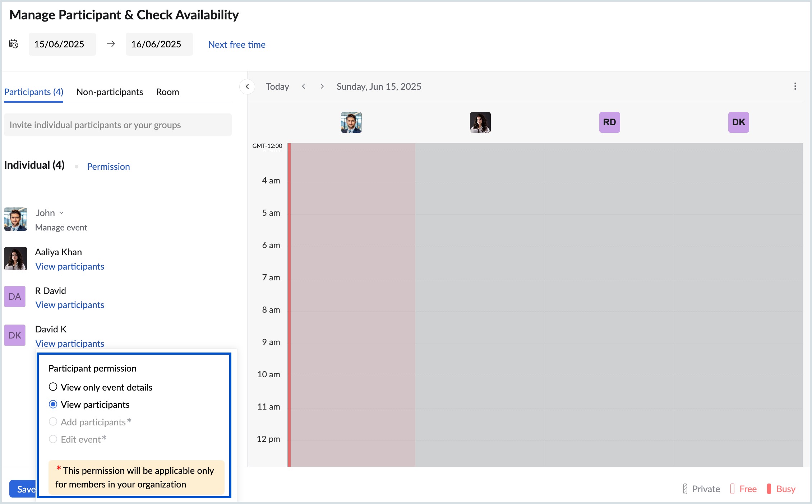The height and width of the screenshot is (504, 812).
Task: Click the calendar clock icon beside start date
Action: (x=14, y=44)
